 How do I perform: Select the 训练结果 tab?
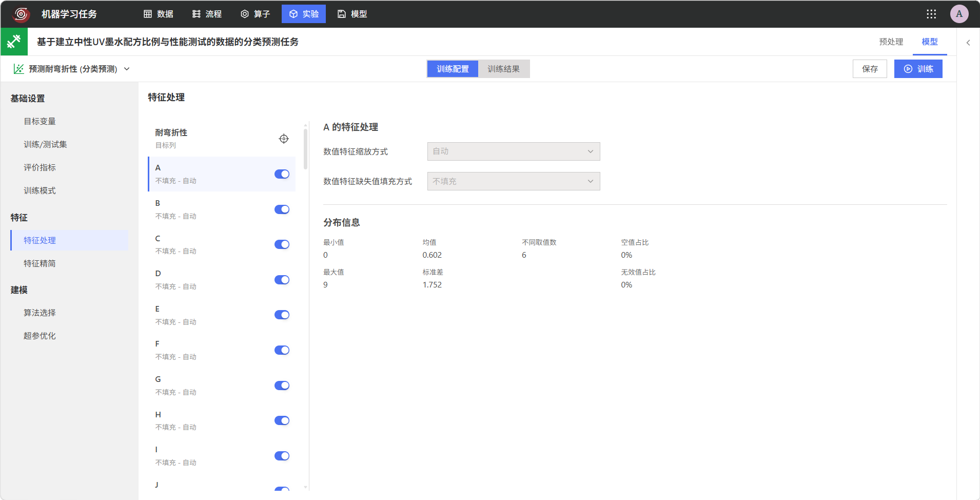[503, 69]
